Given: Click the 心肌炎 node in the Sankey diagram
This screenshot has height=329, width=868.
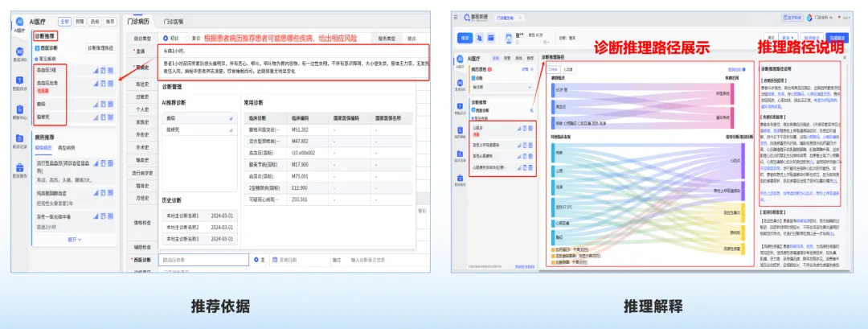Looking at the screenshot, I should (743, 161).
